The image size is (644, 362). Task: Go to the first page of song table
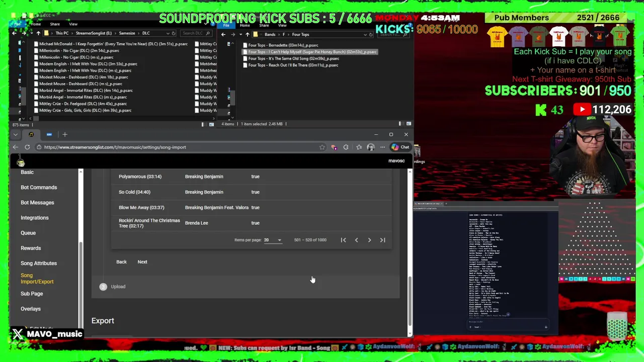[343, 240]
